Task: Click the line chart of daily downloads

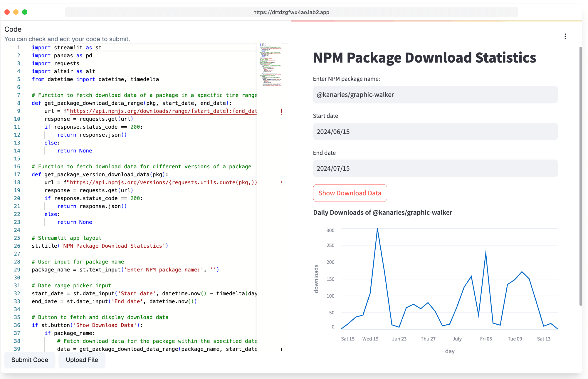Action: click(449, 279)
